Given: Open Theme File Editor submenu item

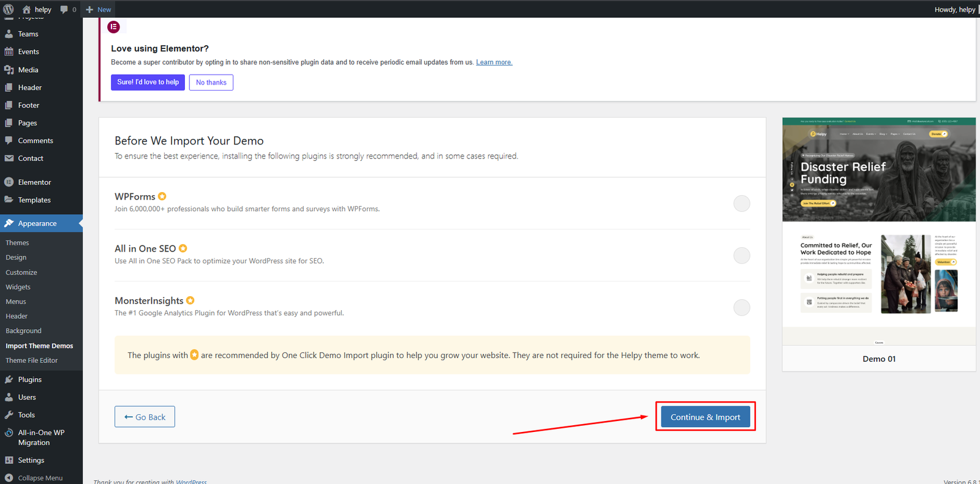Looking at the screenshot, I should (x=32, y=360).
